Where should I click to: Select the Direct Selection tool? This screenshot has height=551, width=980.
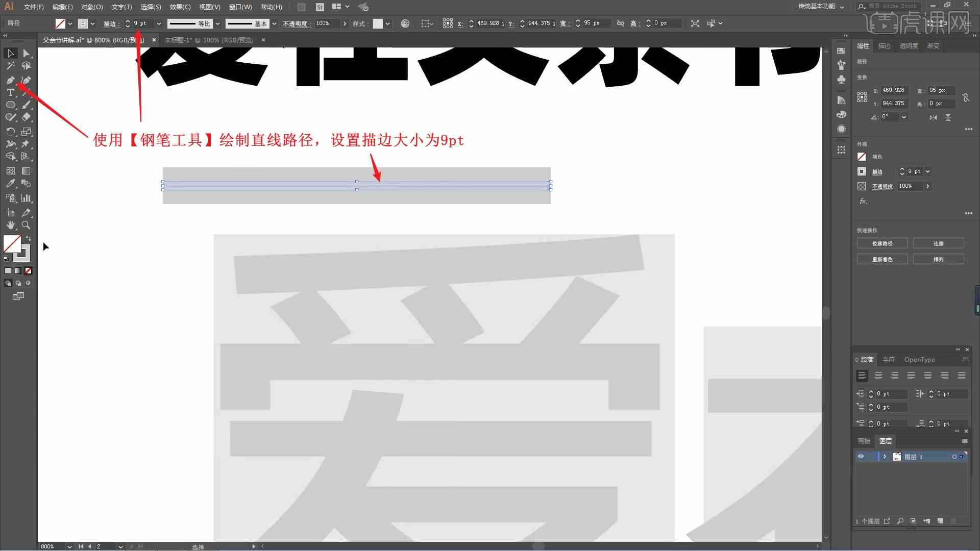(26, 53)
